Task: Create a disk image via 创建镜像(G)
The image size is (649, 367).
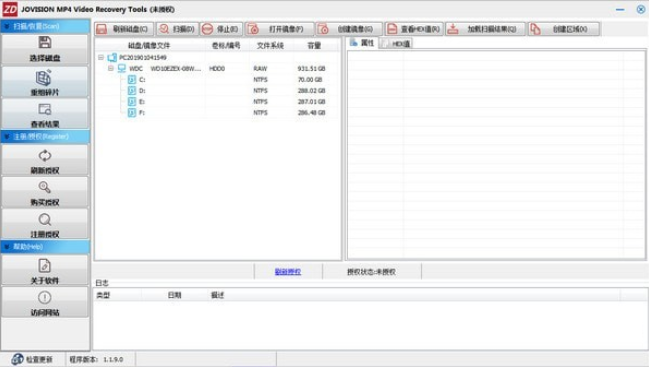Action: tap(349, 29)
